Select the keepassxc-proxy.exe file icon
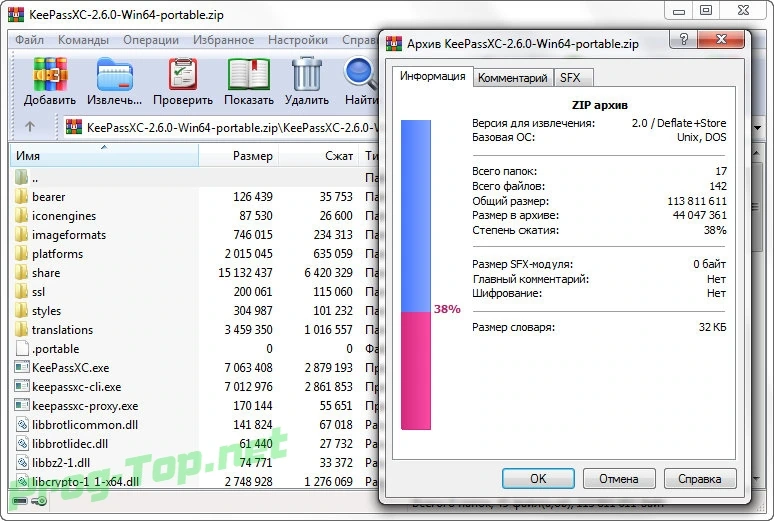 [22, 405]
